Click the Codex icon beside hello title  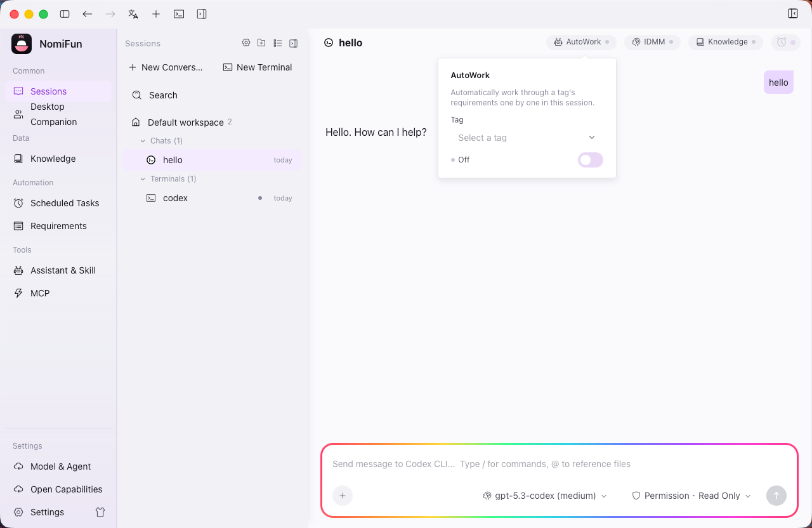pyautogui.click(x=329, y=43)
